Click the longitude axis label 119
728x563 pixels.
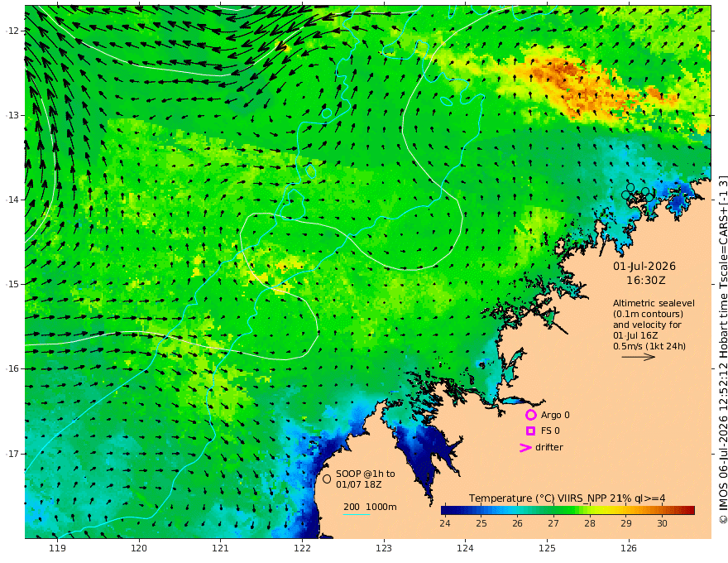[58, 549]
